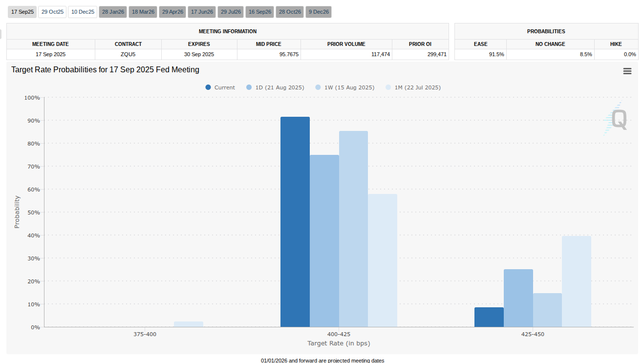Click the 1M bar for 425-450 target rate

pos(576,281)
